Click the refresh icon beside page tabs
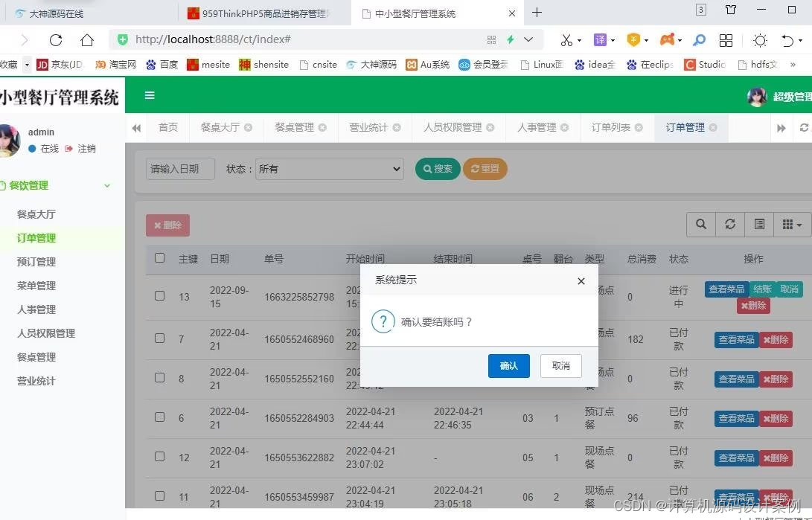 click(804, 127)
